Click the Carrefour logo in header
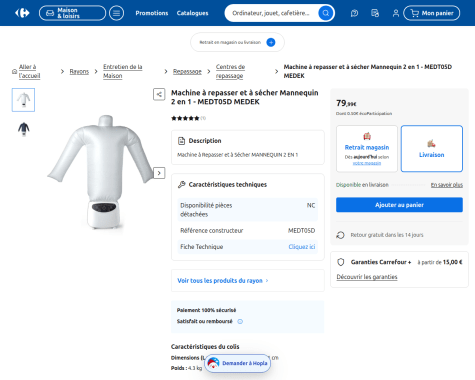 (x=22, y=13)
